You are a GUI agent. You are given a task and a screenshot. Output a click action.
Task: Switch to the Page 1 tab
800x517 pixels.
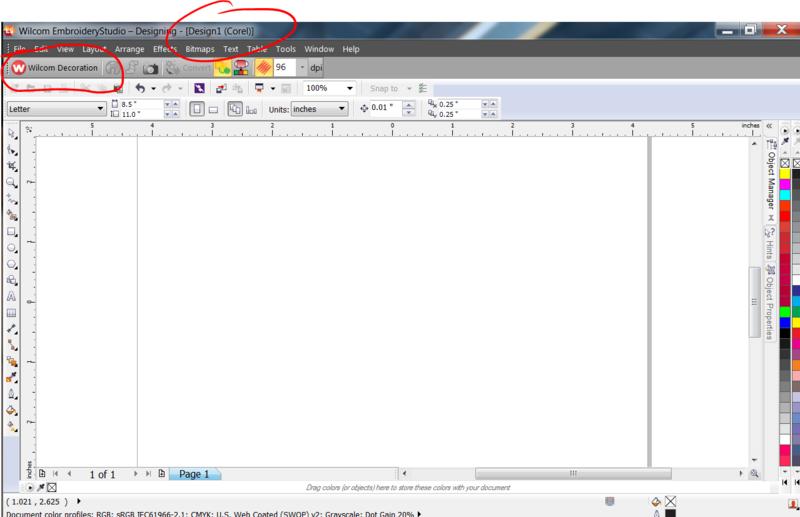coord(194,474)
